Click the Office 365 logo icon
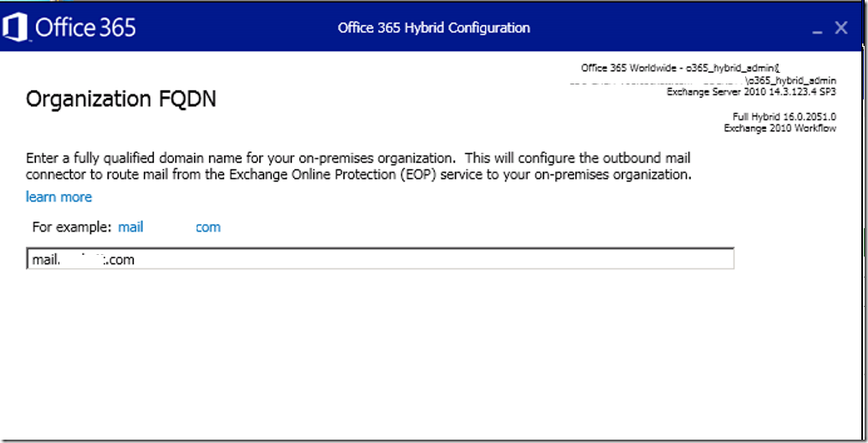 click(14, 27)
